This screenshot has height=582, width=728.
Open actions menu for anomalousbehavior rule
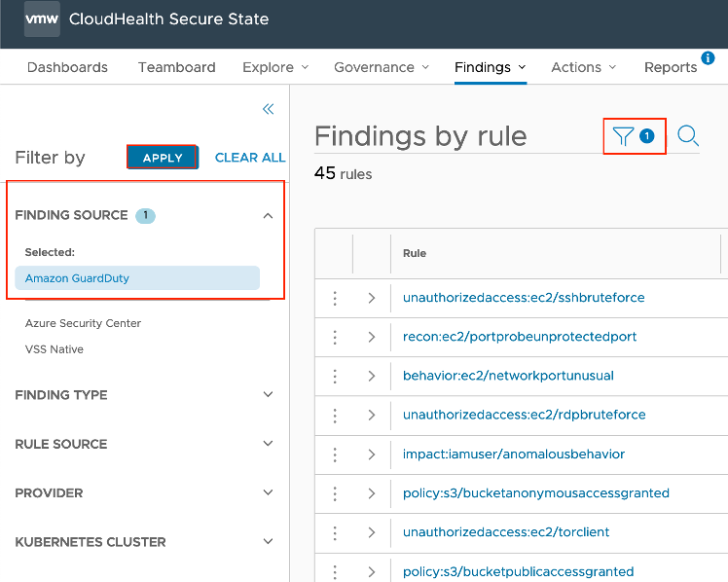(x=335, y=454)
